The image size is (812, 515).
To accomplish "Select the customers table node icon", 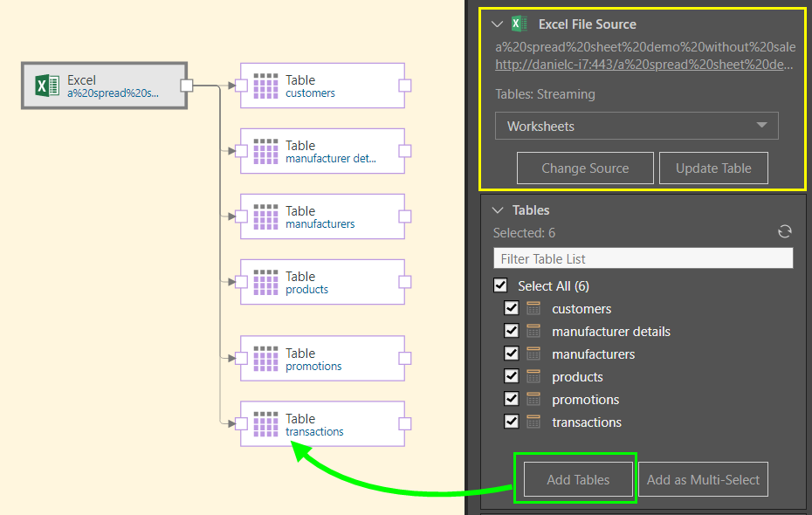I will point(265,86).
